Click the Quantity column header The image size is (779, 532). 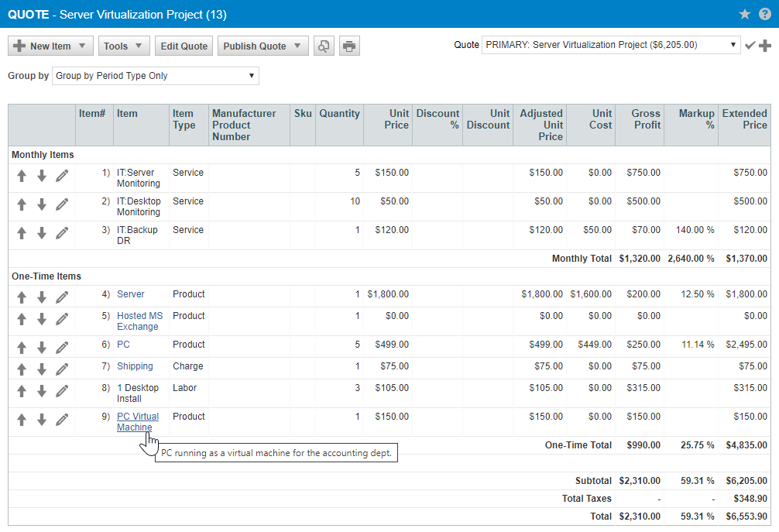(x=339, y=113)
